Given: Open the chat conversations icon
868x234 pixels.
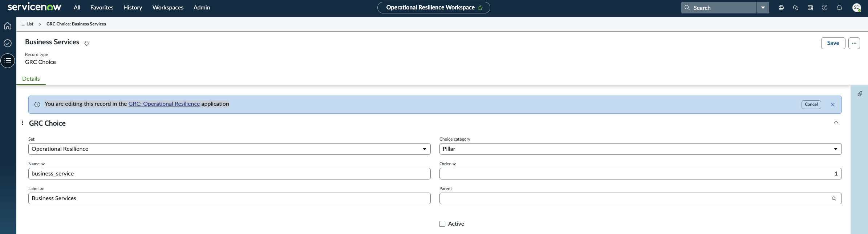Looking at the screenshot, I should click(x=796, y=8).
